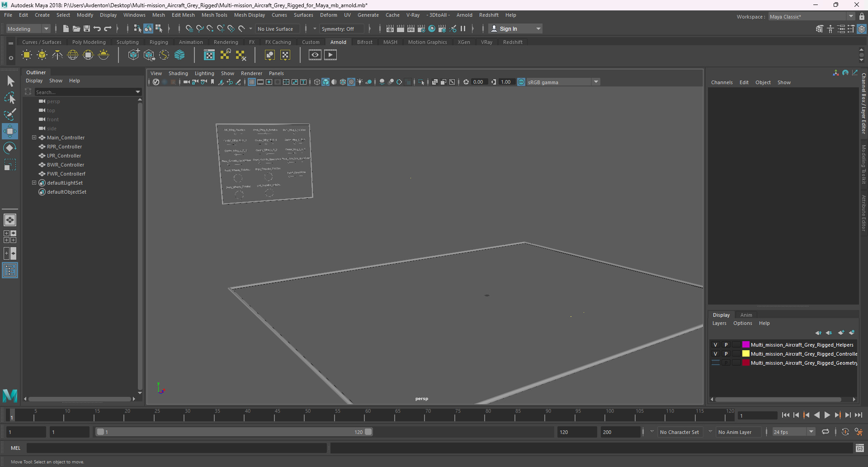Create Arnold skydome light from shelf

73,55
